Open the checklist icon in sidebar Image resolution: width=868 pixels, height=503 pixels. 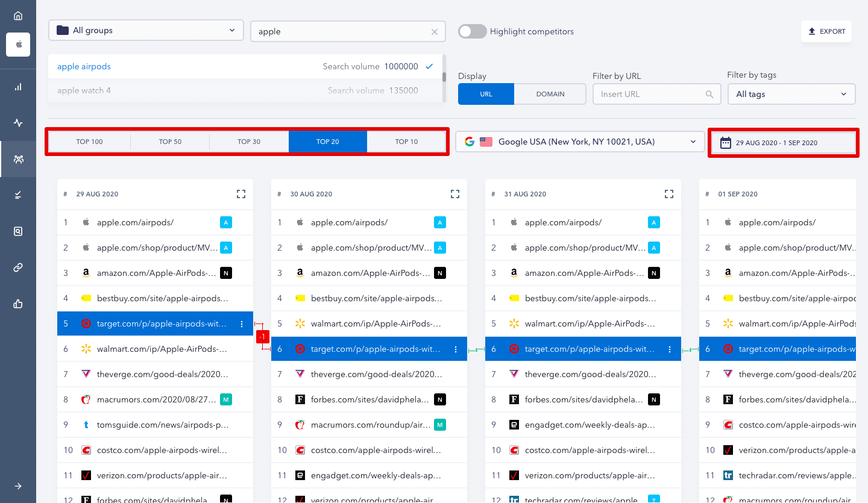18,195
